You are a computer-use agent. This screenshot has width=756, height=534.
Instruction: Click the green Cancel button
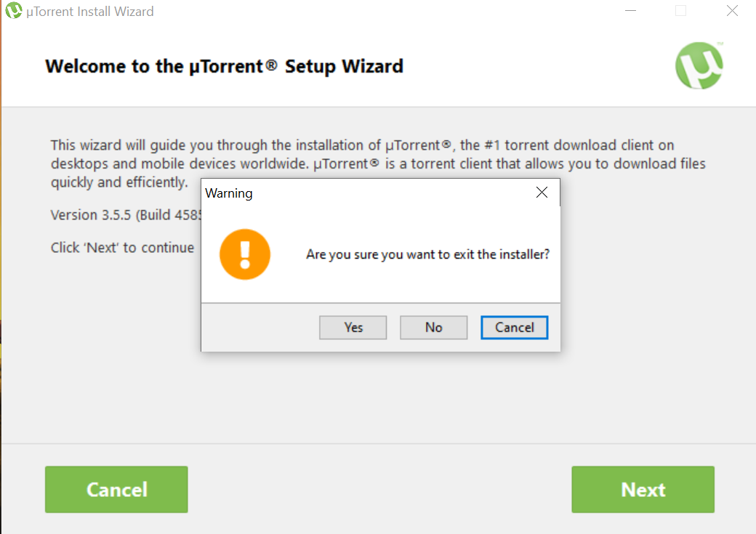[x=117, y=489]
